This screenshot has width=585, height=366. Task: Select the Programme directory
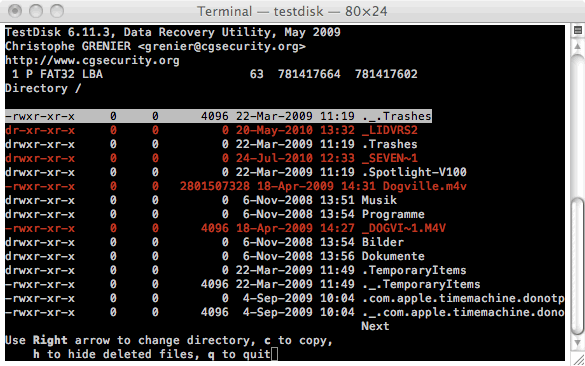point(215,214)
